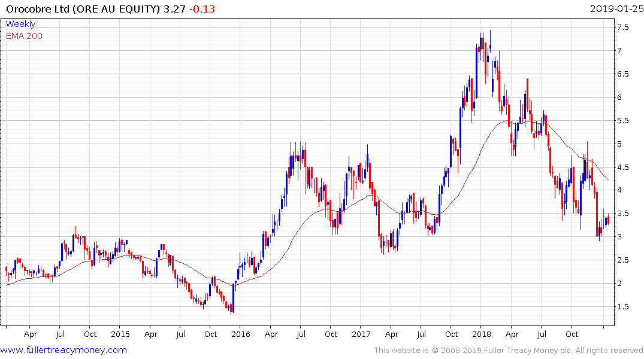This screenshot has width=644, height=359.
Task: Click the Jul label after 2018
Action: 542,334
